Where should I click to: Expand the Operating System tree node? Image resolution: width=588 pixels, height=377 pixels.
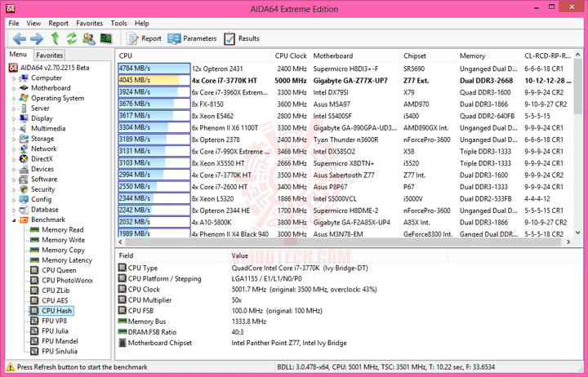click(x=14, y=99)
